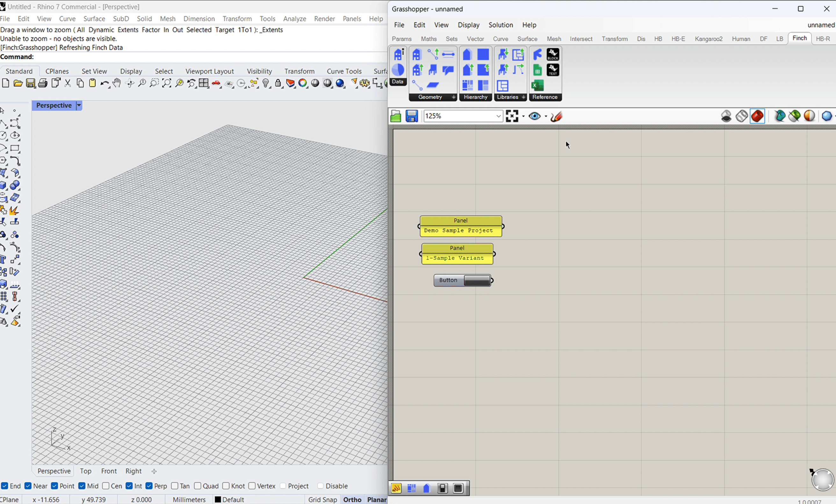The image size is (836, 504).
Task: Click the lock objects padlock icon
Action: pyautogui.click(x=278, y=83)
